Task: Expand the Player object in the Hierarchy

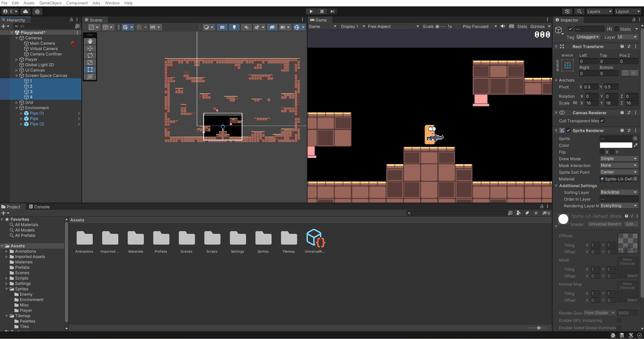Action: (x=16, y=59)
